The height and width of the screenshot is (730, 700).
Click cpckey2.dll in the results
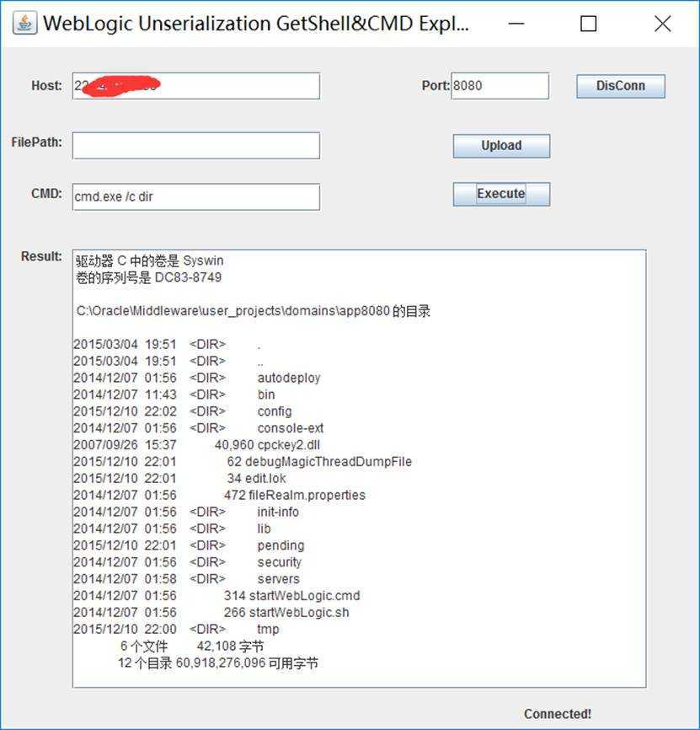point(288,444)
